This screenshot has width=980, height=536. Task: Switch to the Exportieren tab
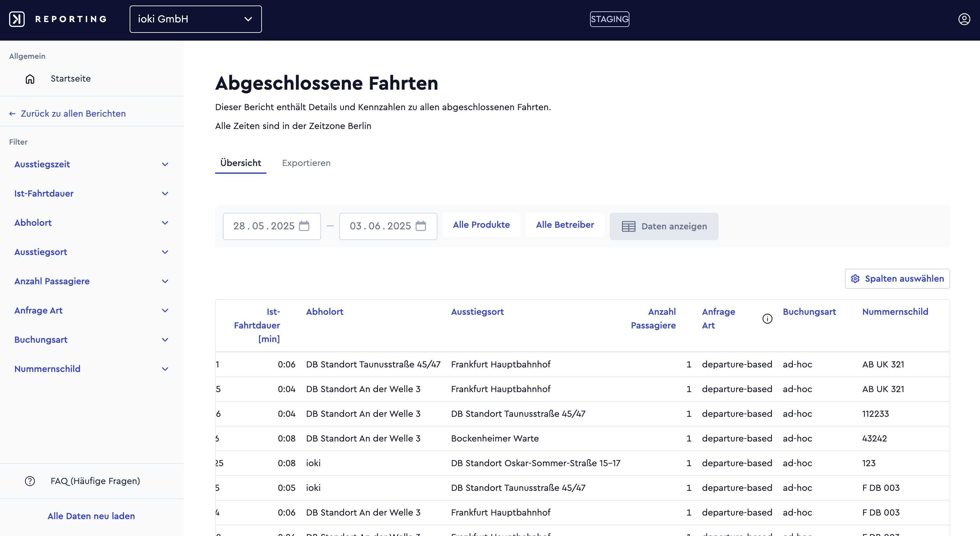(306, 163)
